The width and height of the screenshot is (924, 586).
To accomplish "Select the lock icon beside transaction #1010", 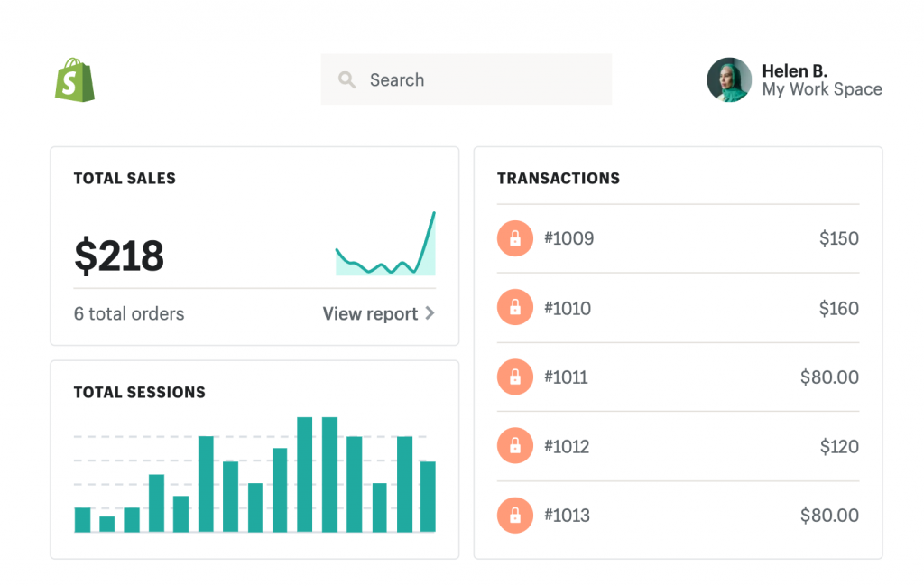I will tap(515, 307).
